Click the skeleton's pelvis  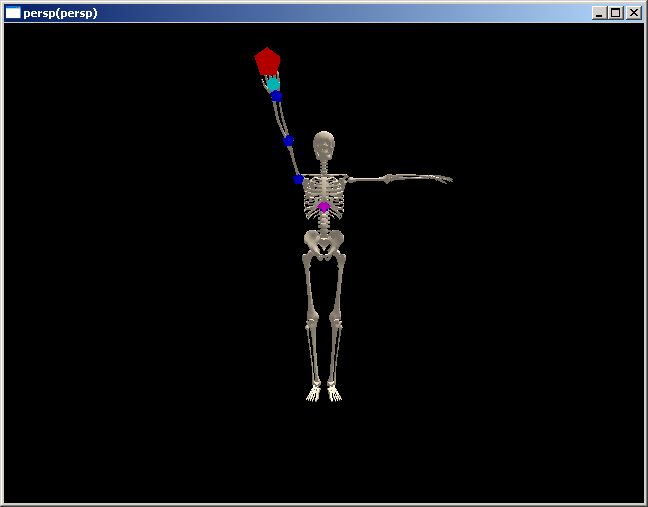(324, 244)
